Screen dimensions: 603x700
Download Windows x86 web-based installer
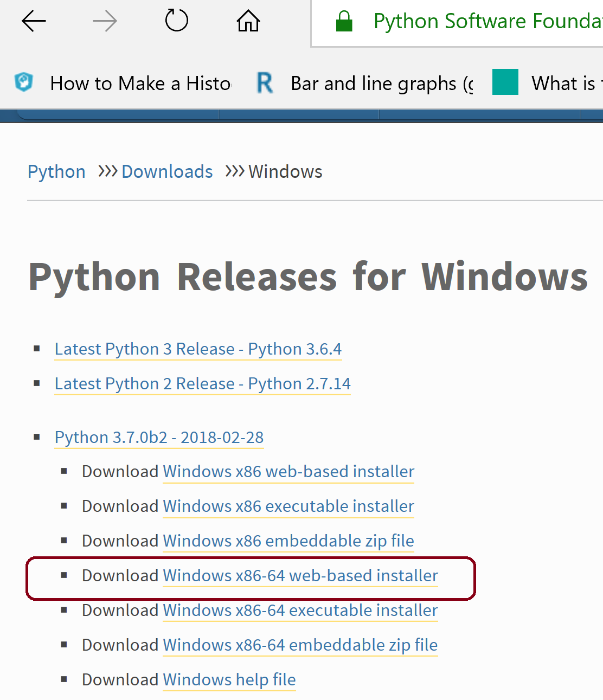pyautogui.click(x=288, y=472)
